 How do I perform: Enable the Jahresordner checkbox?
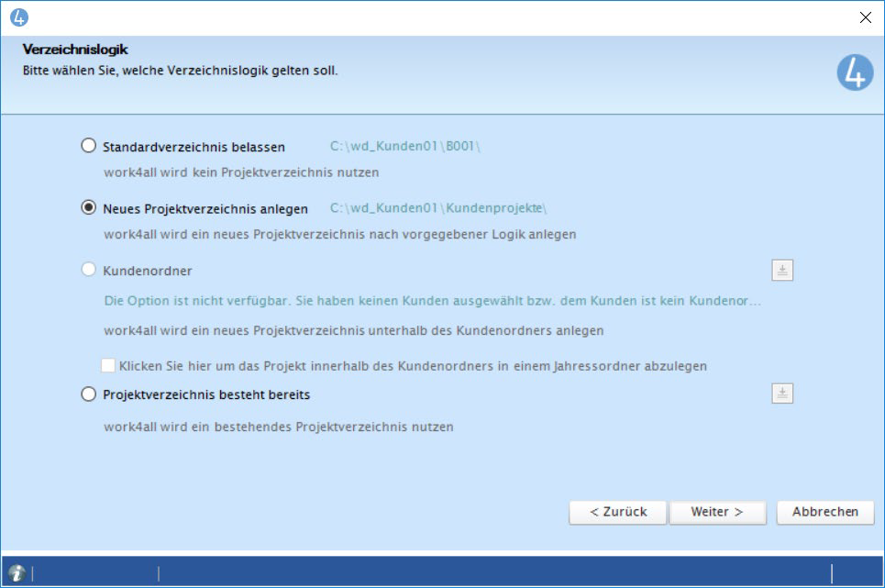[108, 365]
